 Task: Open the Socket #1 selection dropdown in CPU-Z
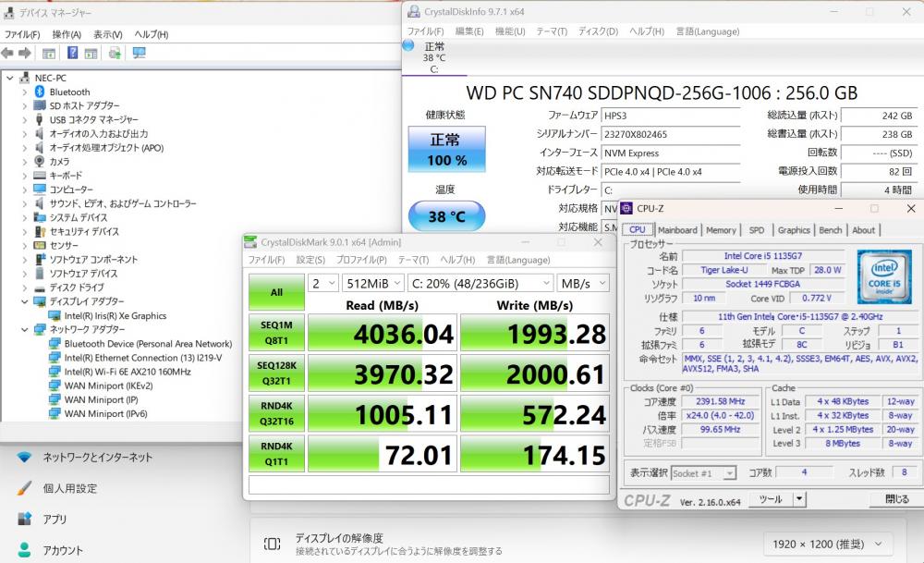[703, 472]
